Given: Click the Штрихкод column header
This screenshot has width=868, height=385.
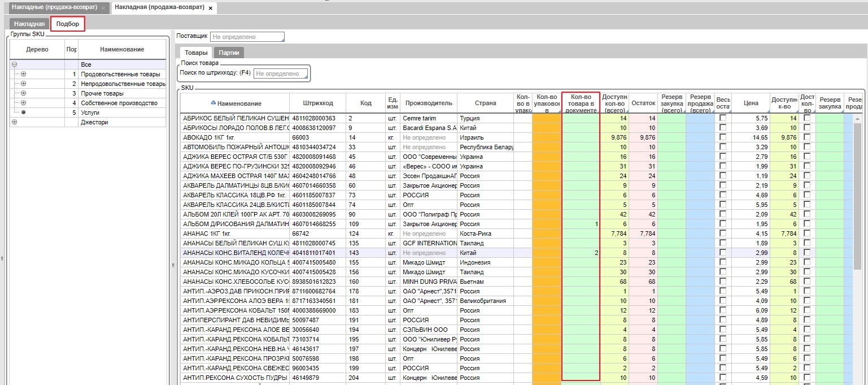Looking at the screenshot, I should click(317, 103).
